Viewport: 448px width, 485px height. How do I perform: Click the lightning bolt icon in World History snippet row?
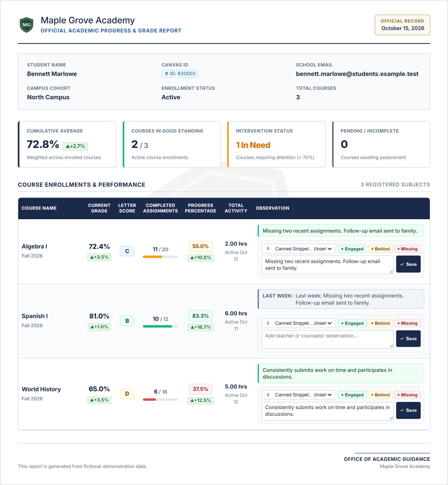pyautogui.click(x=268, y=395)
